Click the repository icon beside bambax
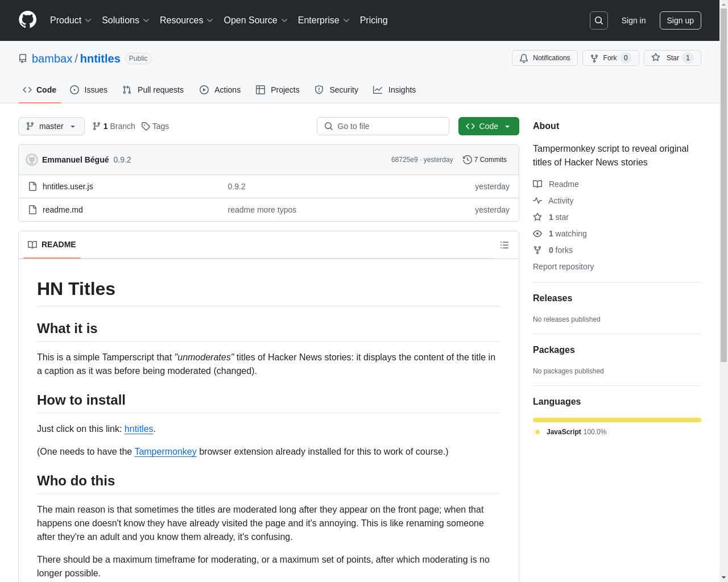Image resolution: width=728 pixels, height=582 pixels. (23, 59)
